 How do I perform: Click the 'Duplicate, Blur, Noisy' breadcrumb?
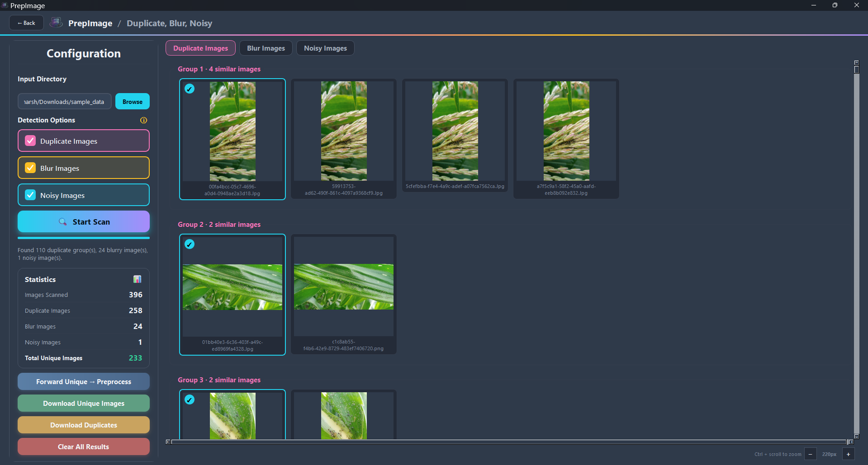click(169, 23)
